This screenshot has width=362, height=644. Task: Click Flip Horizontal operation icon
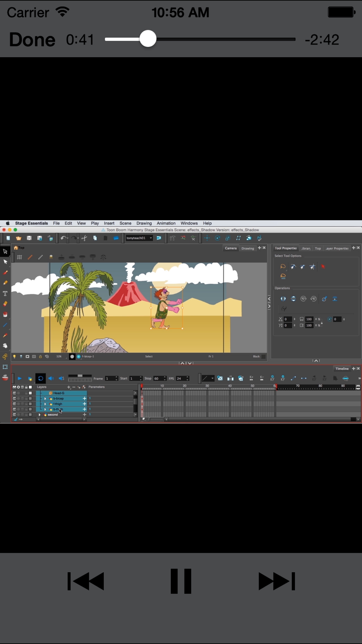(283, 299)
